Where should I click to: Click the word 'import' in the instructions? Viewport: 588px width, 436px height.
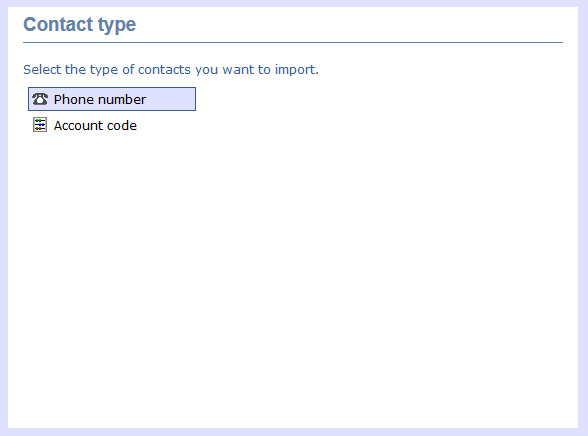295,70
